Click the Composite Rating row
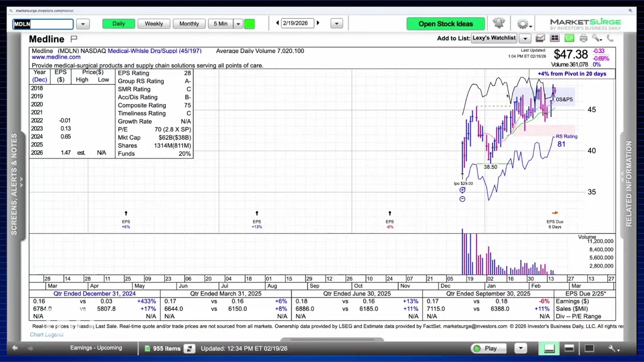Viewport: 644px width, 362px height. [155, 106]
